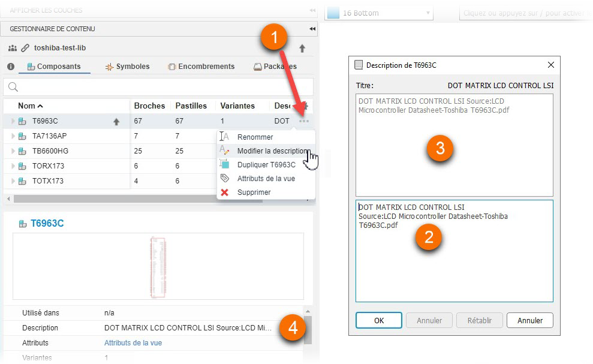This screenshot has width=593, height=364.
Task: Click the greyed-out Annuler undo button
Action: (429, 320)
